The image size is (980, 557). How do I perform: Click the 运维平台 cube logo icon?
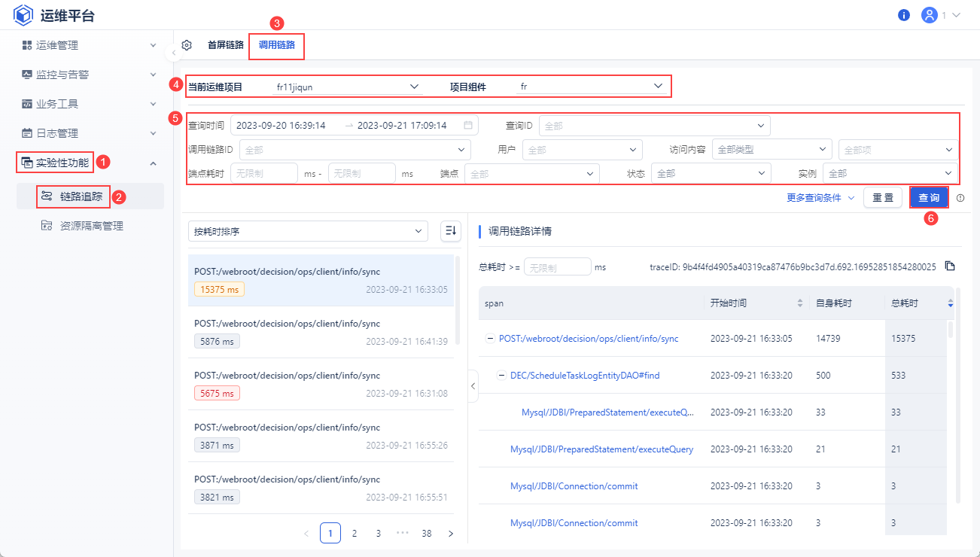(x=24, y=15)
